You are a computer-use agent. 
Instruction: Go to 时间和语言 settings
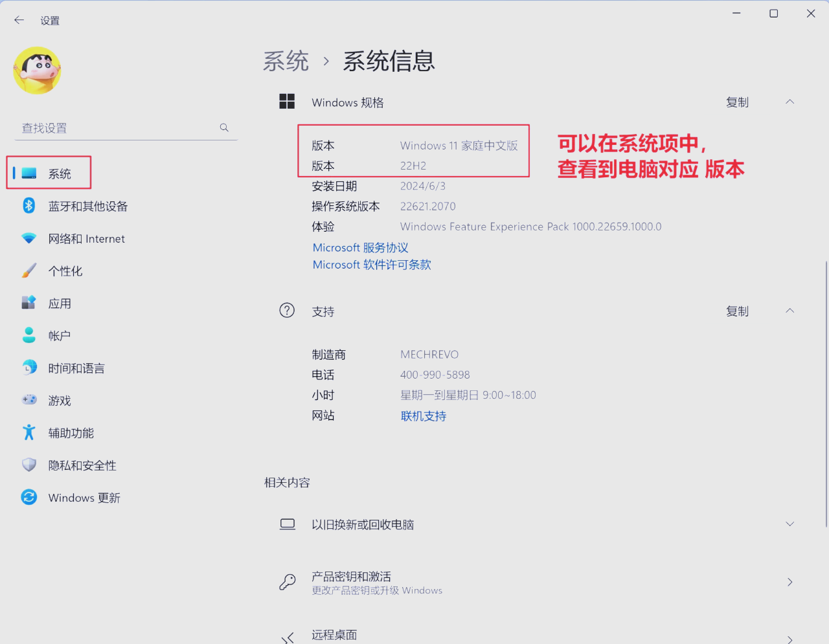76,368
